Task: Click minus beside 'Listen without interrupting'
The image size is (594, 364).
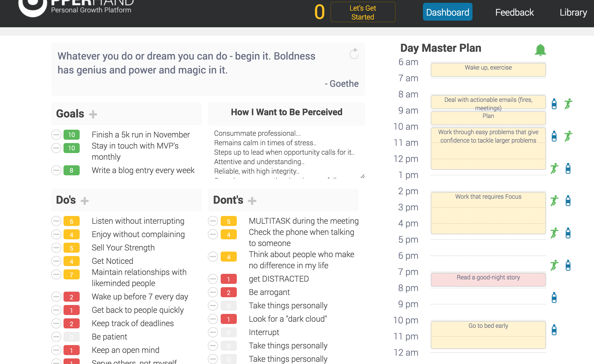Action: pyautogui.click(x=56, y=221)
